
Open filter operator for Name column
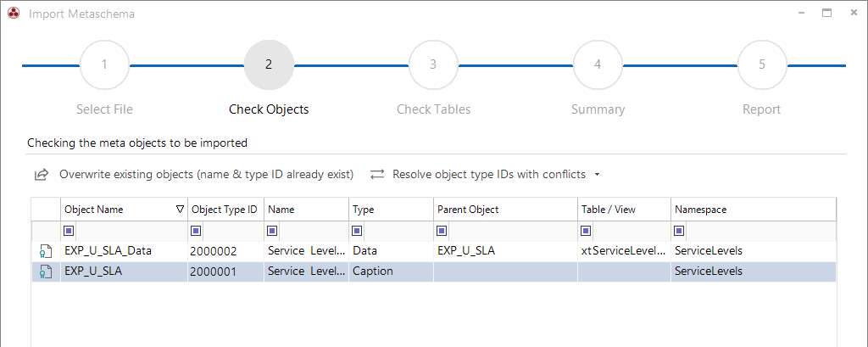point(273,231)
